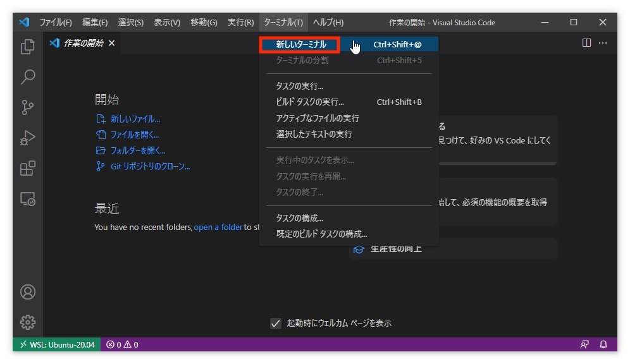Choose 選択したテキストの実行 menu entry
The height and width of the screenshot is (364, 630).
pyautogui.click(x=349, y=134)
